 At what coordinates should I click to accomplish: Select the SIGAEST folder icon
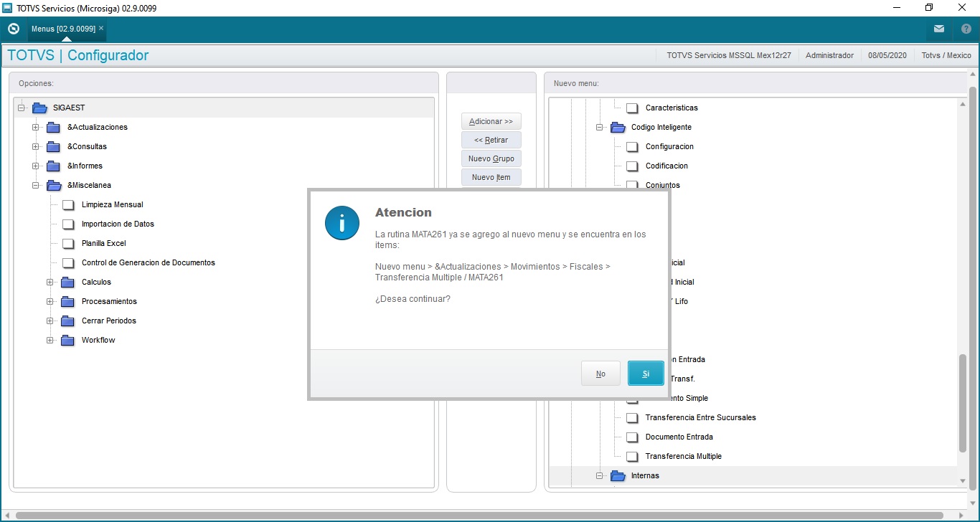click(x=39, y=108)
